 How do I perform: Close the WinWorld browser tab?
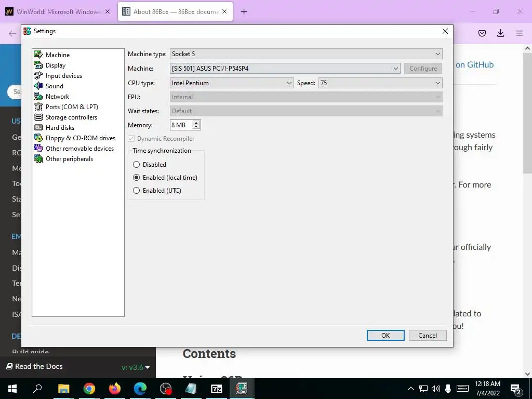click(107, 11)
